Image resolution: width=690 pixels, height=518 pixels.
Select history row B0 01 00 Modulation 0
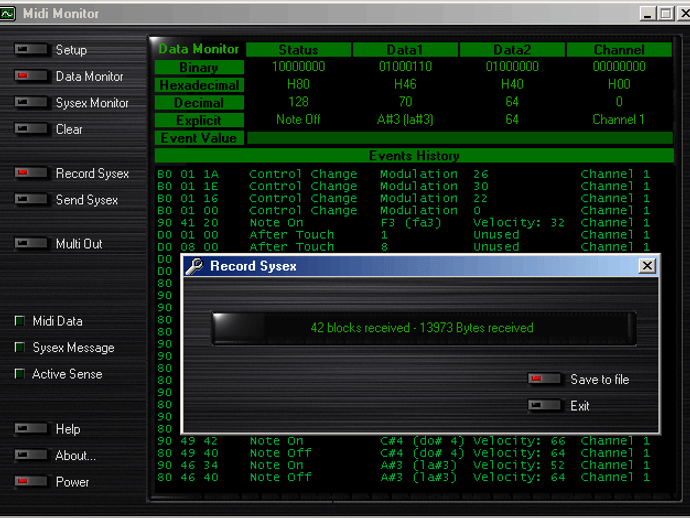[404, 210]
